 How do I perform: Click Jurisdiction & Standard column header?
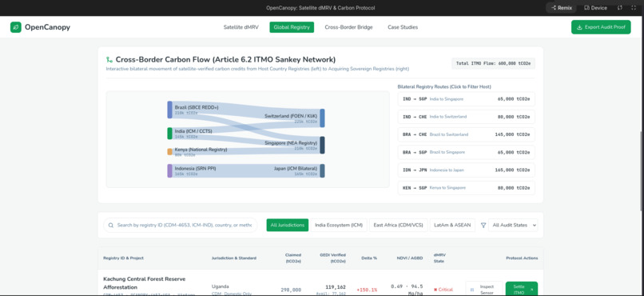tap(233, 258)
